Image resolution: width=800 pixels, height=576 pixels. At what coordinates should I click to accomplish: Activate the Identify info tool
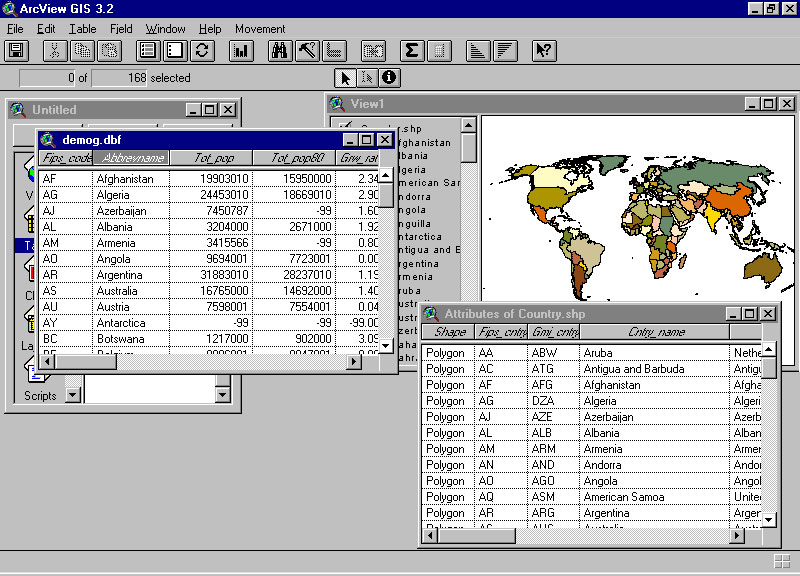(x=388, y=77)
